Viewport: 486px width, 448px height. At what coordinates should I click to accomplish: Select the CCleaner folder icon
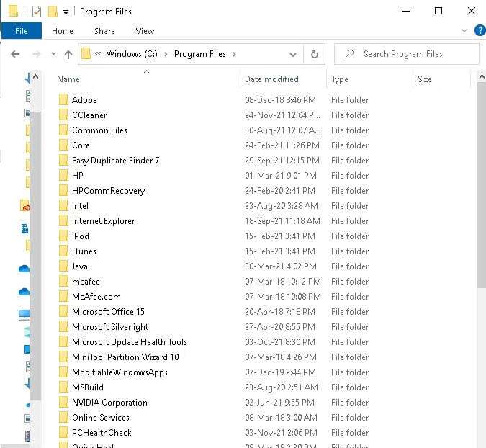(x=63, y=115)
